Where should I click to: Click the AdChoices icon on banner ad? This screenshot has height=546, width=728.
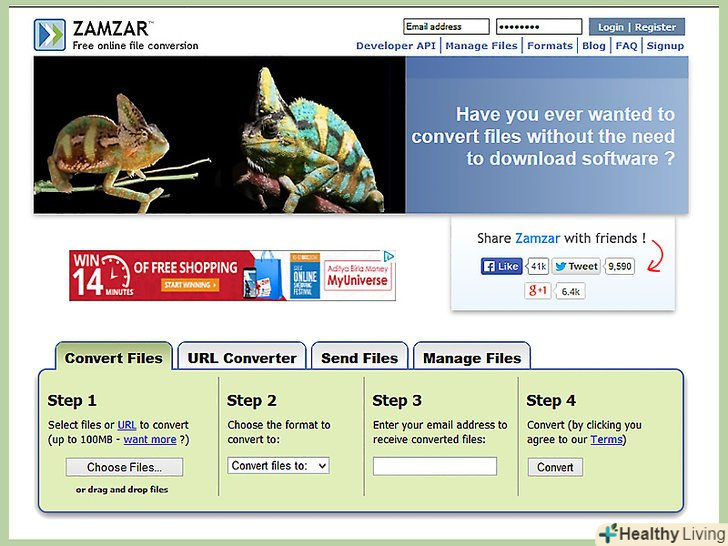[389, 256]
